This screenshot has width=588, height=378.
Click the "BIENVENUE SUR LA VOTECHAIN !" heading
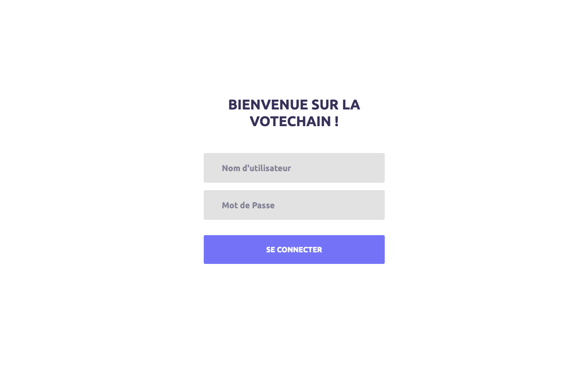(x=294, y=113)
